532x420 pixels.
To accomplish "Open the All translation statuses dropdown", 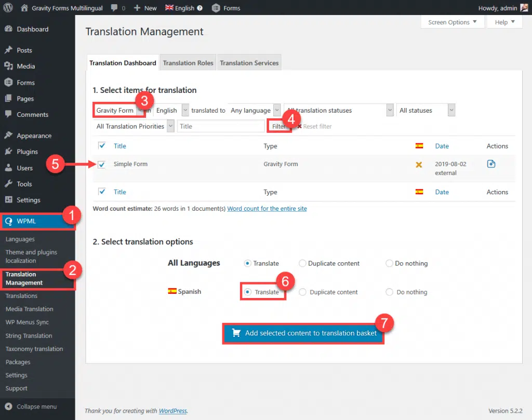I will (338, 111).
